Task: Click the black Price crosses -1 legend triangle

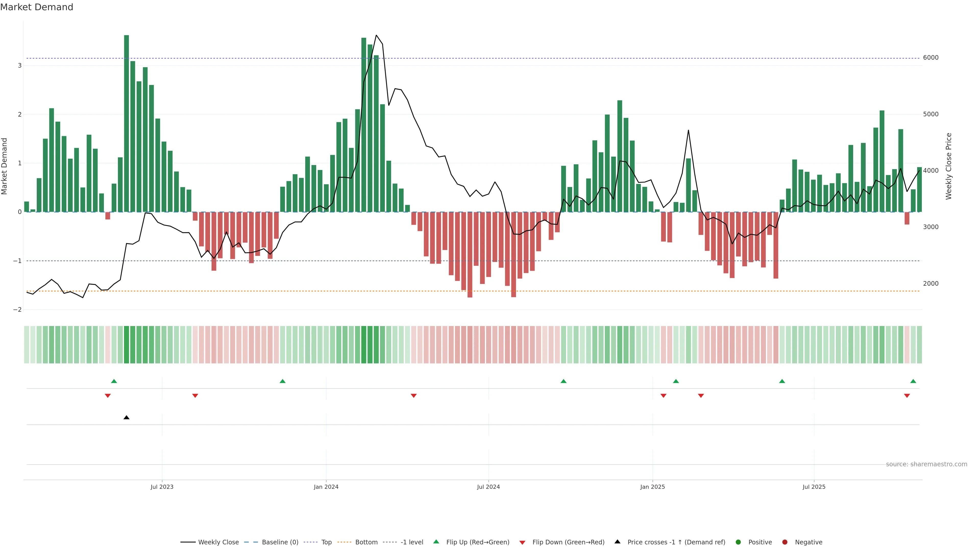Action: [617, 542]
